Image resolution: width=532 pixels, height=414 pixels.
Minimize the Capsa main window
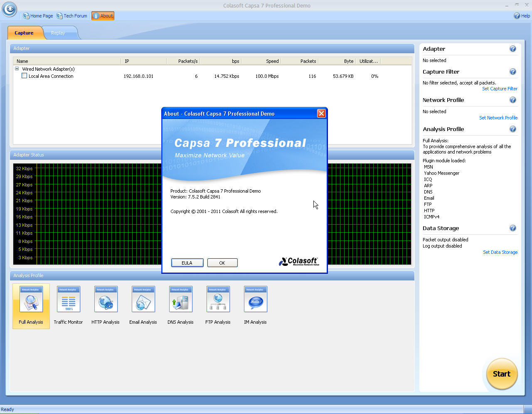click(507, 5)
